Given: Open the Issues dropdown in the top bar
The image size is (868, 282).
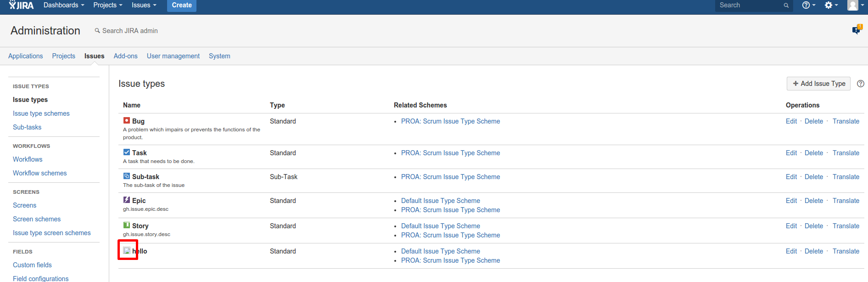Looking at the screenshot, I should click(x=144, y=5).
